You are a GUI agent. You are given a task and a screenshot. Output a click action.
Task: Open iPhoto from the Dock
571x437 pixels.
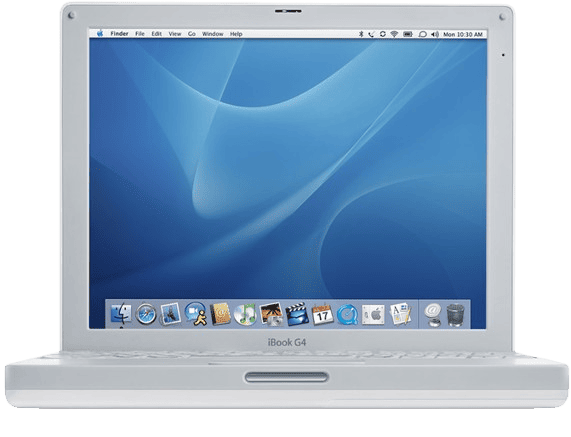pyautogui.click(x=271, y=314)
